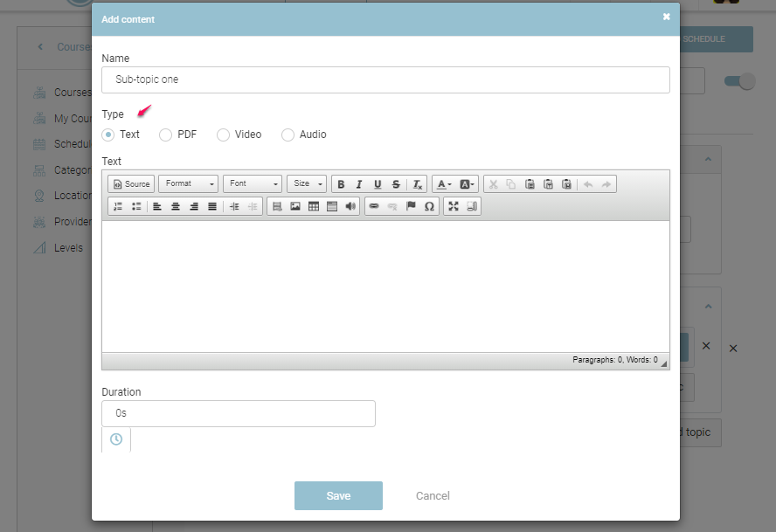Insert an image into the editor
776x532 pixels.
pos(295,207)
